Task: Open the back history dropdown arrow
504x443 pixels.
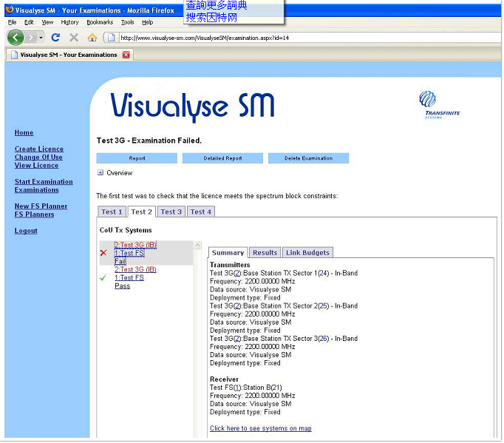Action: click(x=40, y=37)
